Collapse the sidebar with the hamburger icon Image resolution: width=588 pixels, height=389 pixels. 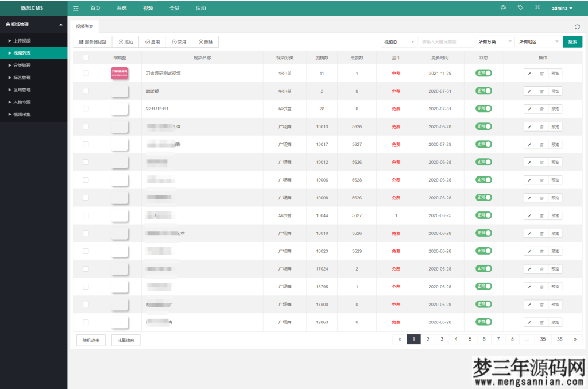coord(75,8)
